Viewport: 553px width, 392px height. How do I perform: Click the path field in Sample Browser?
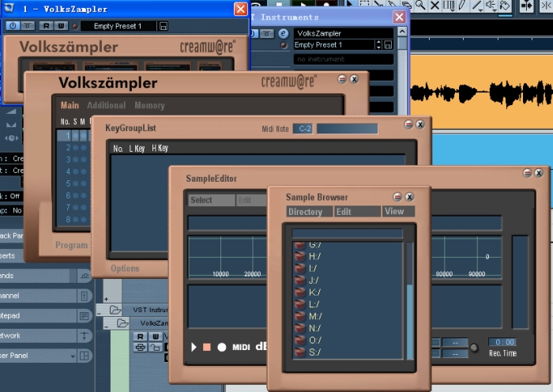click(x=347, y=233)
